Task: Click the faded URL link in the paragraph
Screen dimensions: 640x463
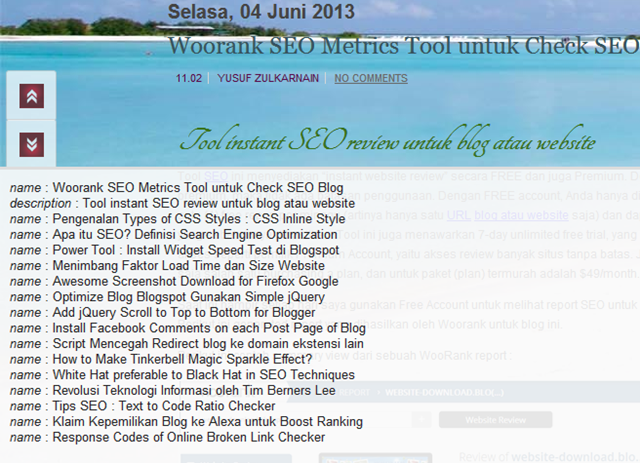Action: (458, 215)
